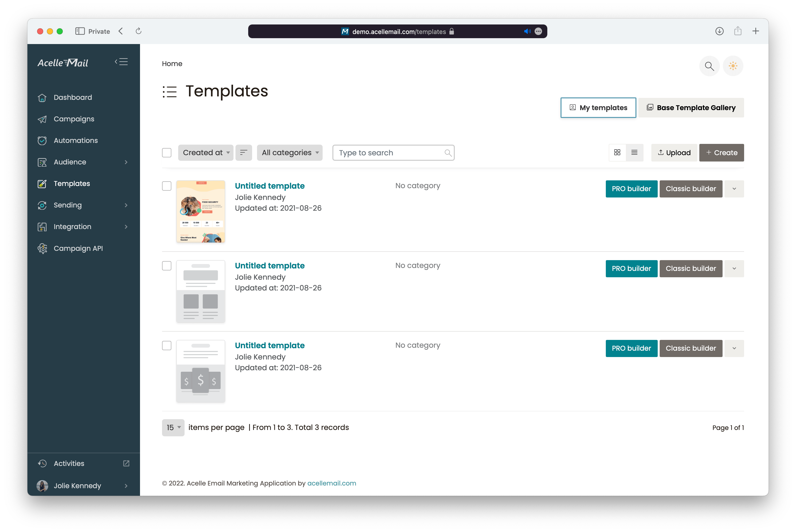Click the Automations checkmark icon

point(42,140)
